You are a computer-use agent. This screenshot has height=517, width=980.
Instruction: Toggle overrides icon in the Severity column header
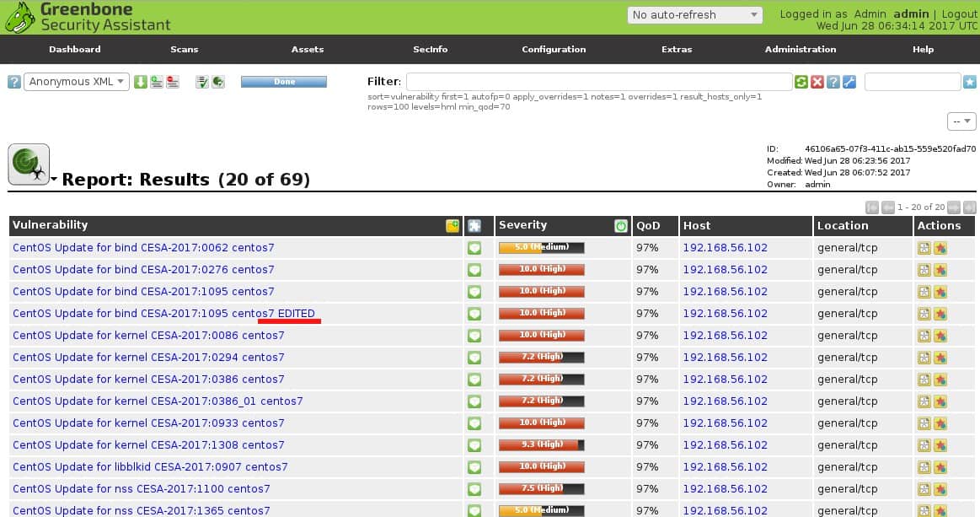point(621,226)
